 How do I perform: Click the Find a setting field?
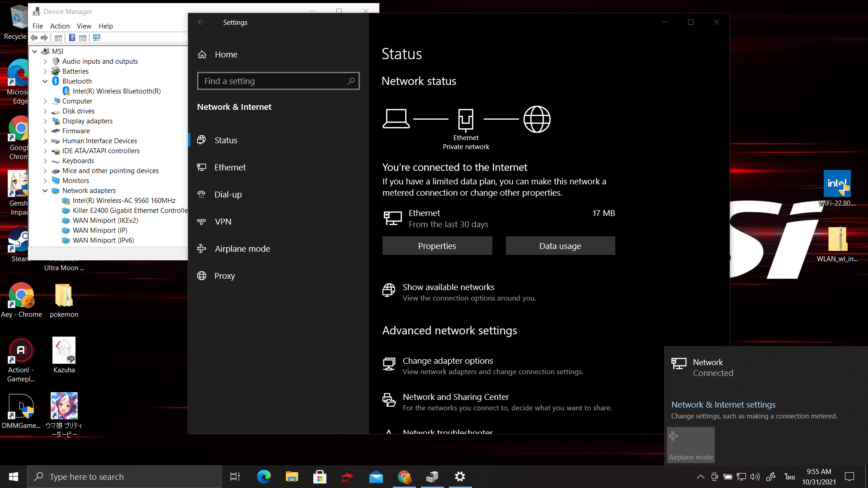(x=271, y=81)
